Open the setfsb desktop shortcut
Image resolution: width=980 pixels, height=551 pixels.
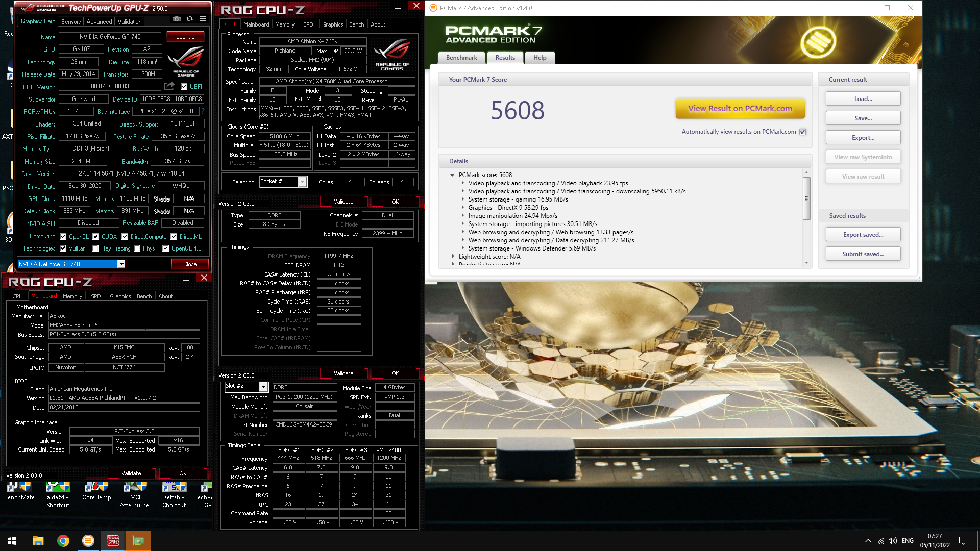point(174,495)
